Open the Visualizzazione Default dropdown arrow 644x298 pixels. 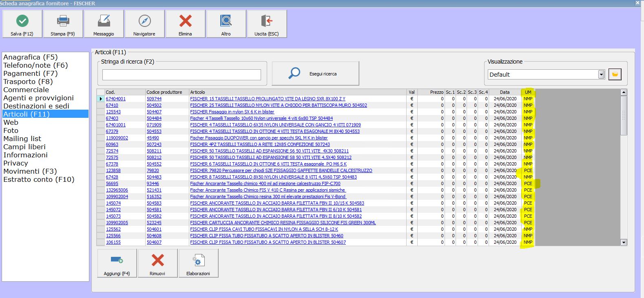(601, 75)
